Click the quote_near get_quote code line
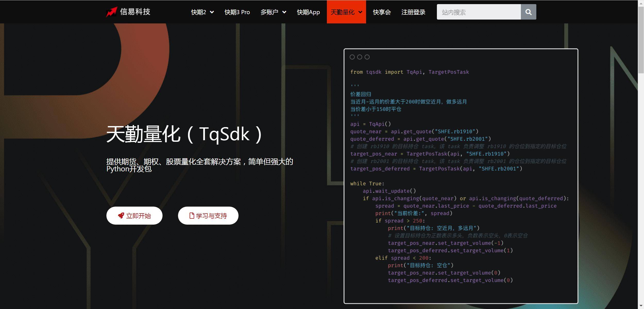644x309 pixels. click(x=414, y=131)
